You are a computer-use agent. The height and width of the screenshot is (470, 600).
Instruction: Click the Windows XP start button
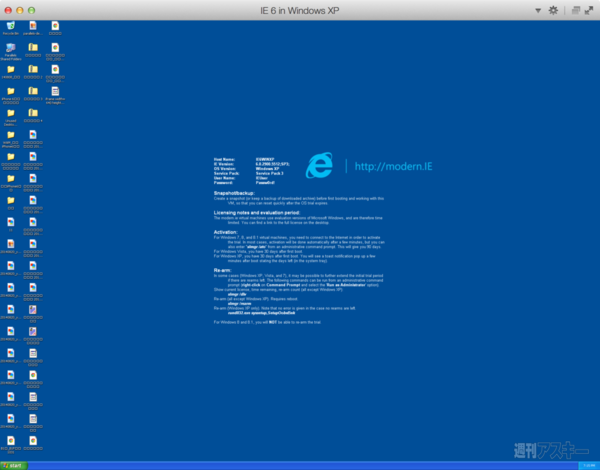coord(14,466)
